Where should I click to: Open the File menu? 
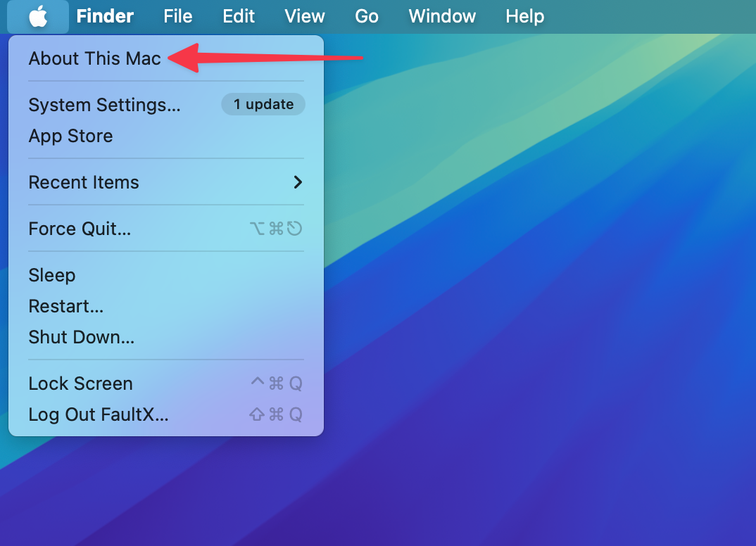(177, 16)
